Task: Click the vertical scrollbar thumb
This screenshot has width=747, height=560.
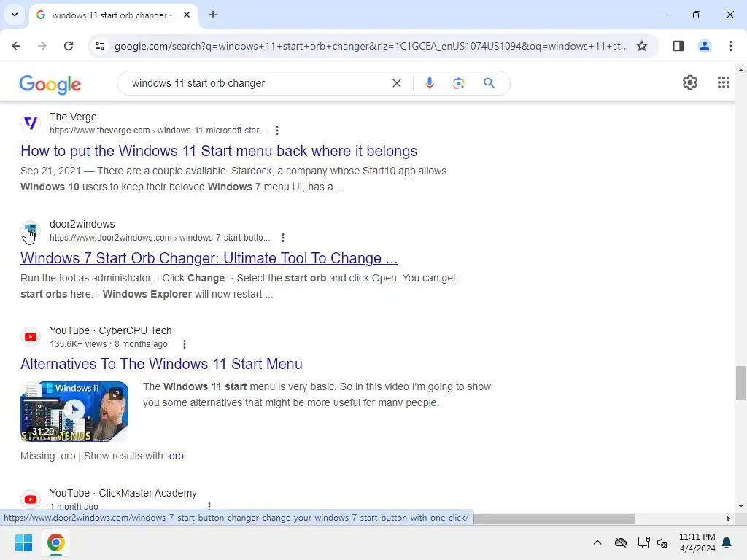Action: click(740, 383)
